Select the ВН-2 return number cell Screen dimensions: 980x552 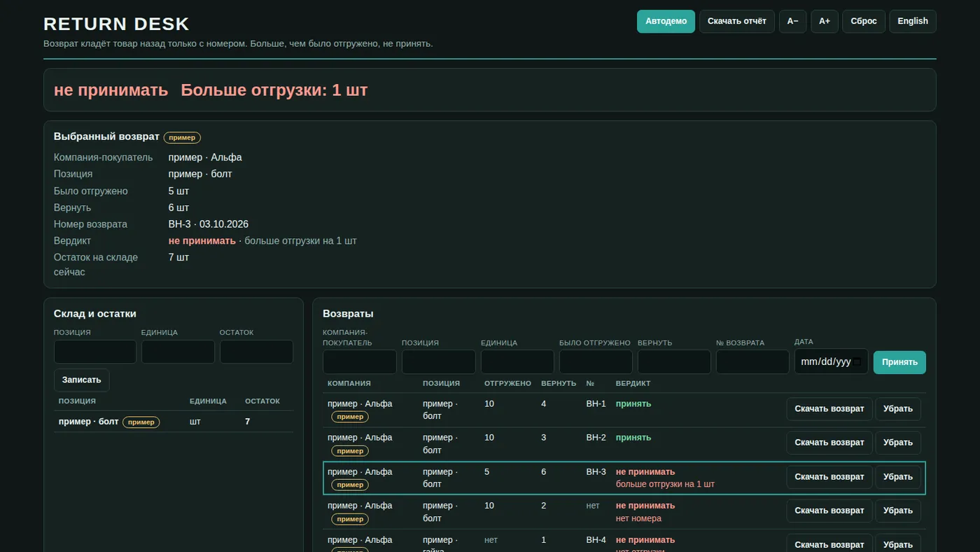(x=596, y=438)
